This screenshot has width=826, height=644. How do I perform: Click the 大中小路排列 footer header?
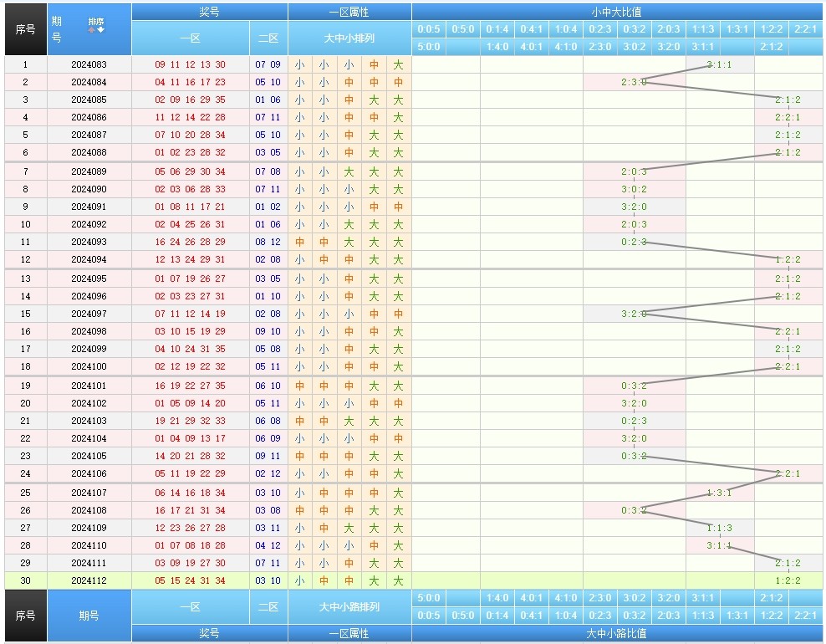point(349,606)
